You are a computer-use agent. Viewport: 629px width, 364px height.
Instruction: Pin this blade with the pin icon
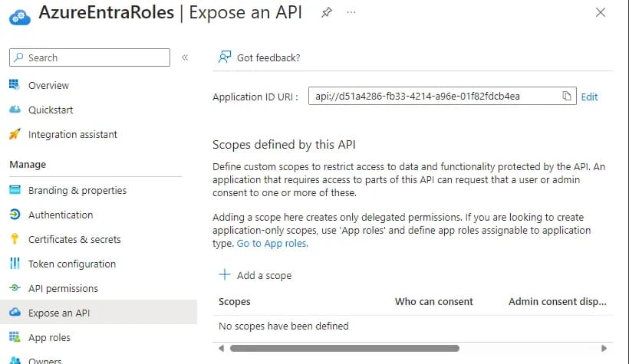pos(327,12)
